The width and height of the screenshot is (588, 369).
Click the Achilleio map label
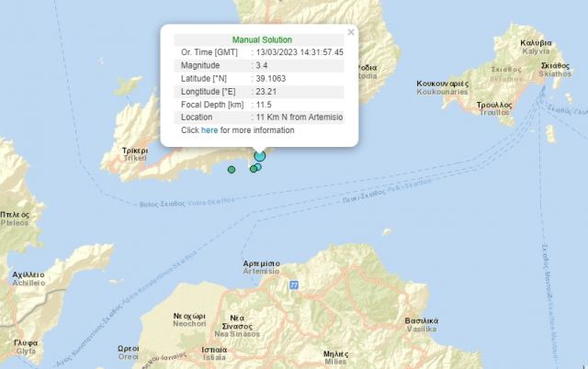pyautogui.click(x=28, y=279)
